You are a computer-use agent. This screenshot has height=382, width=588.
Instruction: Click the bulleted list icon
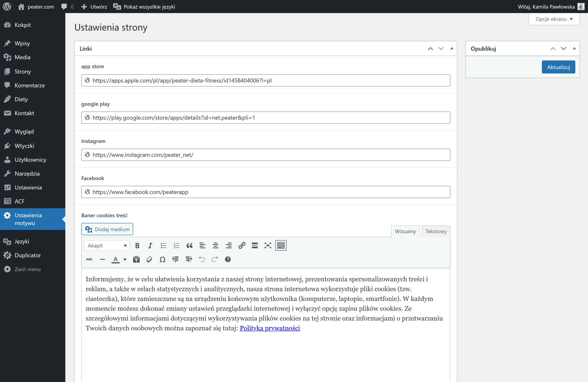163,245
